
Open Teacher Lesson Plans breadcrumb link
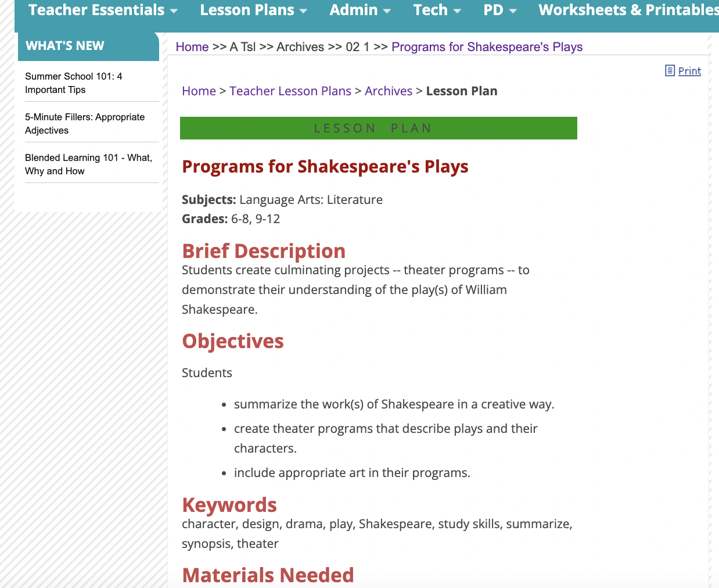(x=290, y=91)
